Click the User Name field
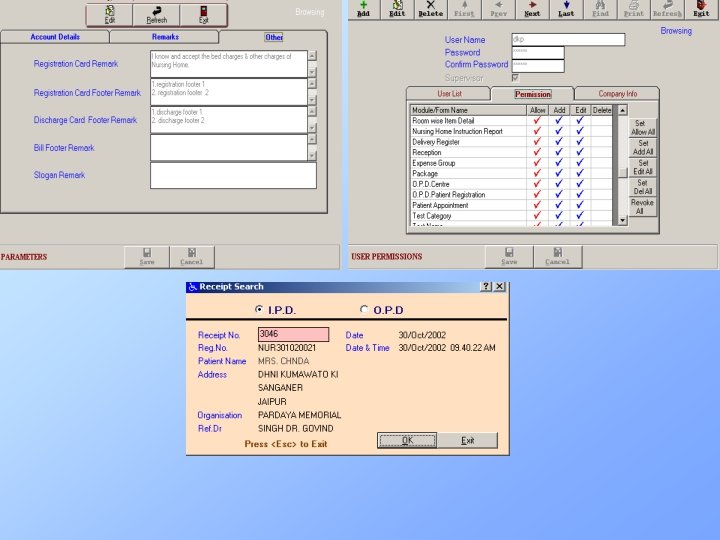720x540 pixels. click(568, 39)
